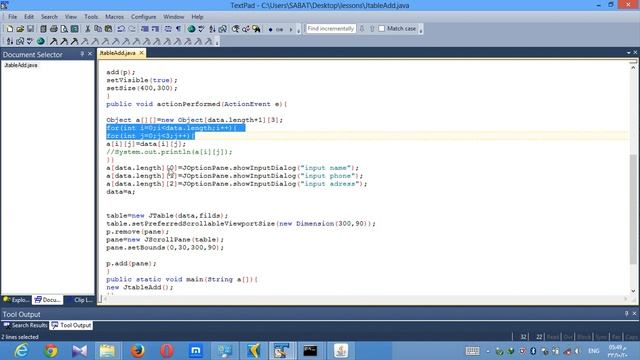Run third external tool hammer icon
The image size is (640, 360).
pyautogui.click(x=74, y=41)
